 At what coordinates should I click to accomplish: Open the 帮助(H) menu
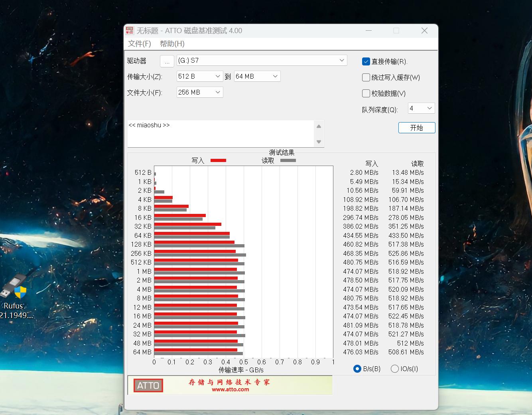[172, 43]
